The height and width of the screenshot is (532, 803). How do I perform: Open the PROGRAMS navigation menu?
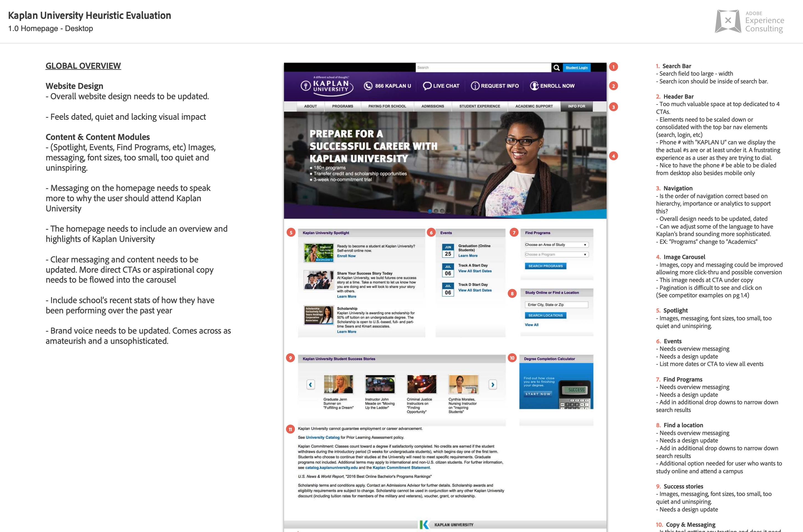(x=343, y=106)
